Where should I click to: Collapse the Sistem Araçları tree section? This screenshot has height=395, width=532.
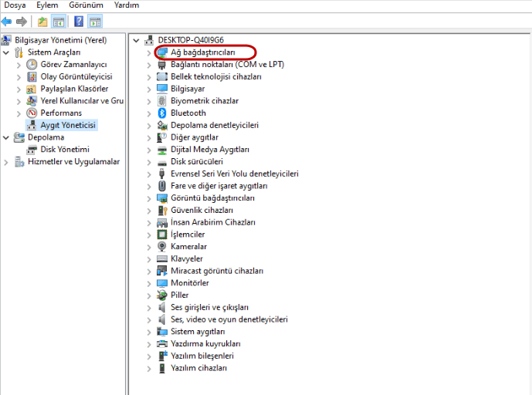pyautogui.click(x=7, y=52)
